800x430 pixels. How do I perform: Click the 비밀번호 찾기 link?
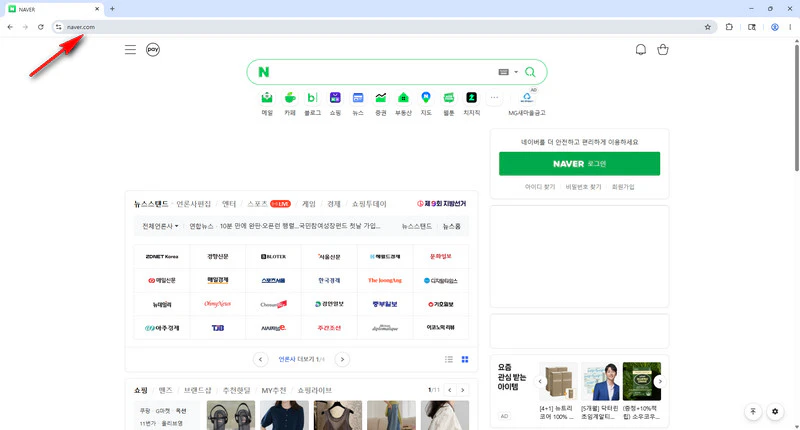[x=583, y=187]
